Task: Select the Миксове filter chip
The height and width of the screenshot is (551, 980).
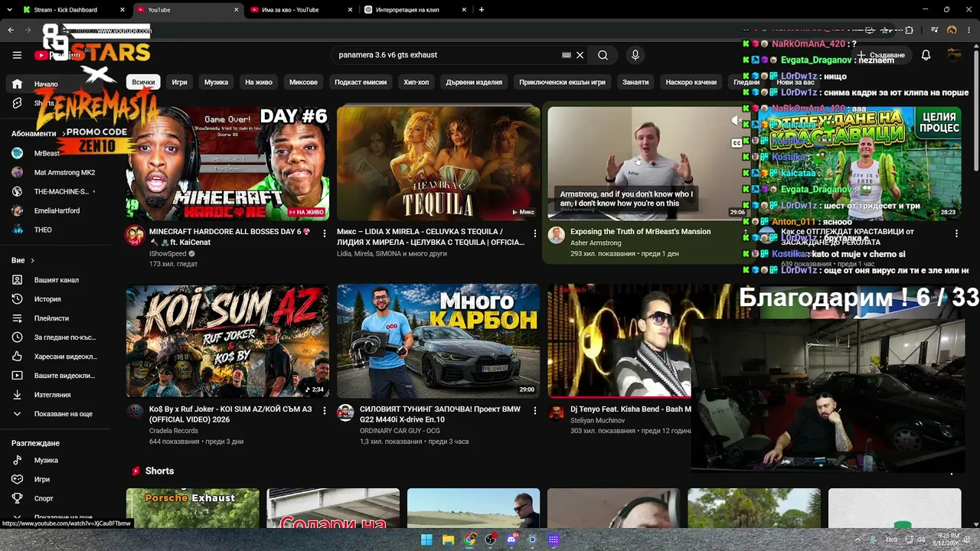Action: pyautogui.click(x=303, y=82)
